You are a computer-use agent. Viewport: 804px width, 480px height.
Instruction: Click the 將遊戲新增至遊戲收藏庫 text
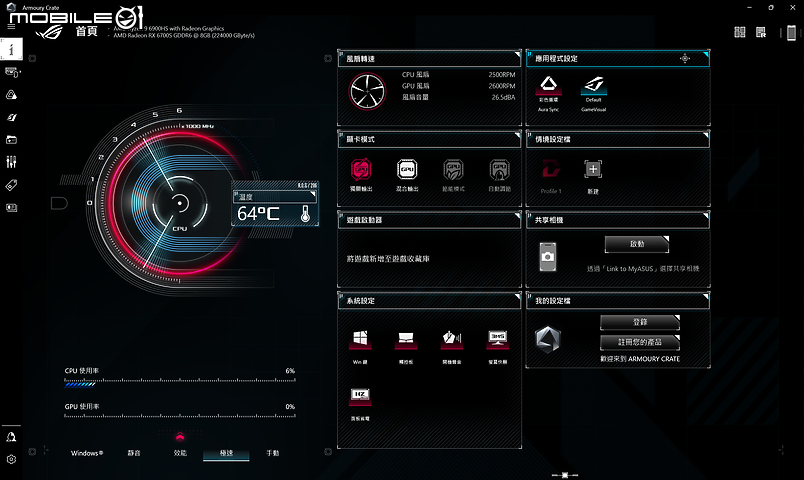coord(388,259)
